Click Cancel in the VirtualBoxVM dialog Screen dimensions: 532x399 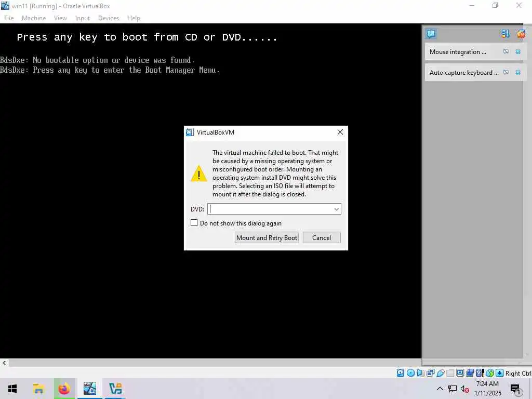coord(321,237)
